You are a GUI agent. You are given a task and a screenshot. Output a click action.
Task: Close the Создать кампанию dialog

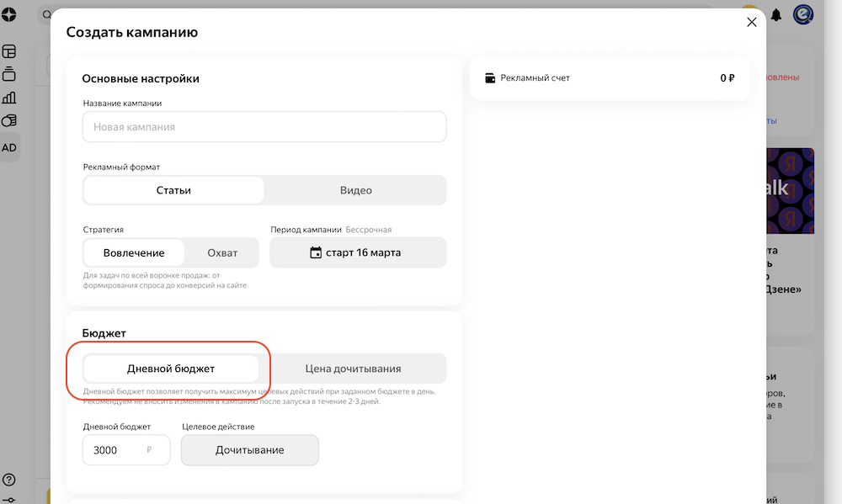pos(751,22)
